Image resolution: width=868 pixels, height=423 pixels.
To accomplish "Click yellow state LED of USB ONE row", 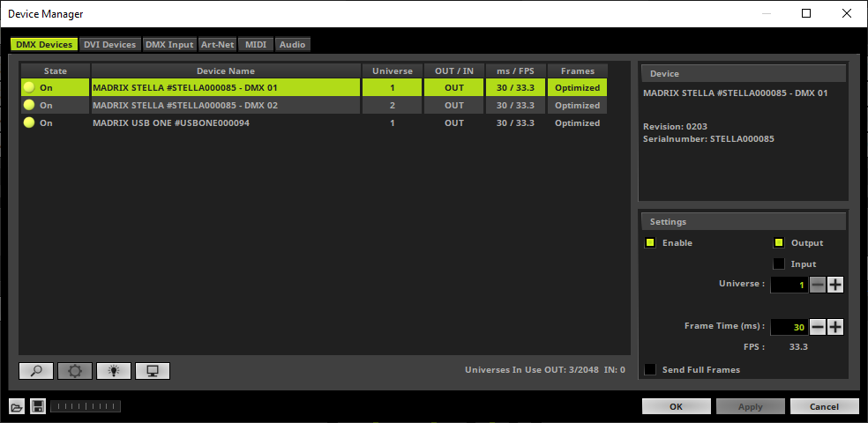I will click(x=29, y=122).
